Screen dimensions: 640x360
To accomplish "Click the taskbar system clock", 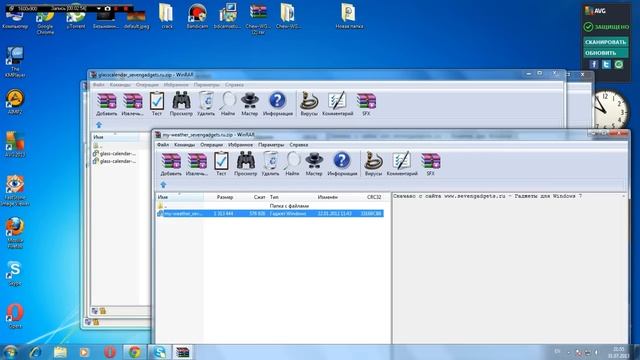I will coord(618,353).
